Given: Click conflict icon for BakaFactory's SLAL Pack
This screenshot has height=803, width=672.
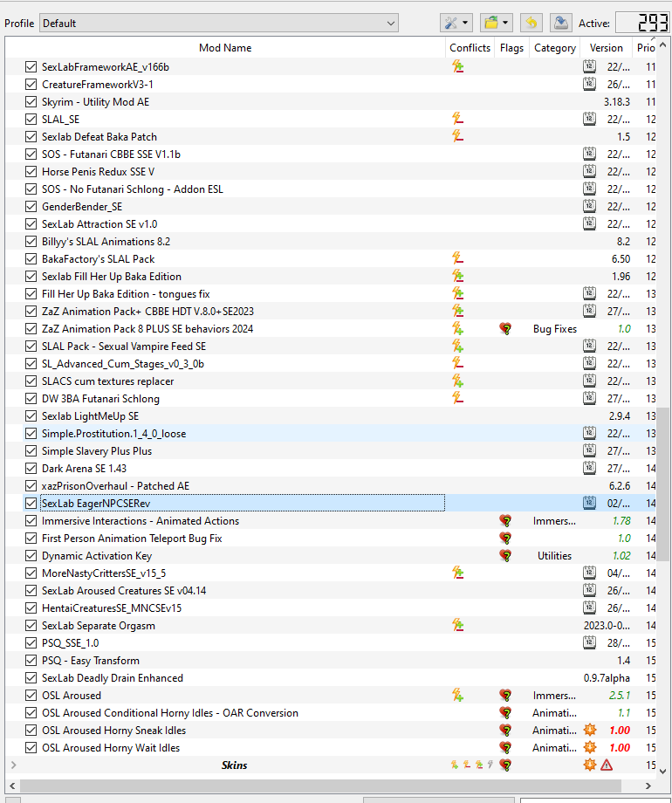Looking at the screenshot, I should [x=458, y=258].
